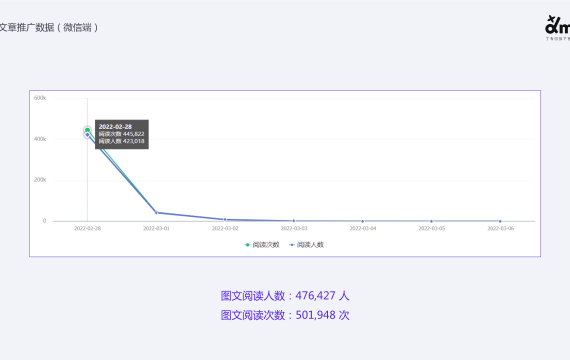Image resolution: width=570 pixels, height=360 pixels.
Task: Click the 2022-02-28 tooltip box
Action: tap(122, 134)
